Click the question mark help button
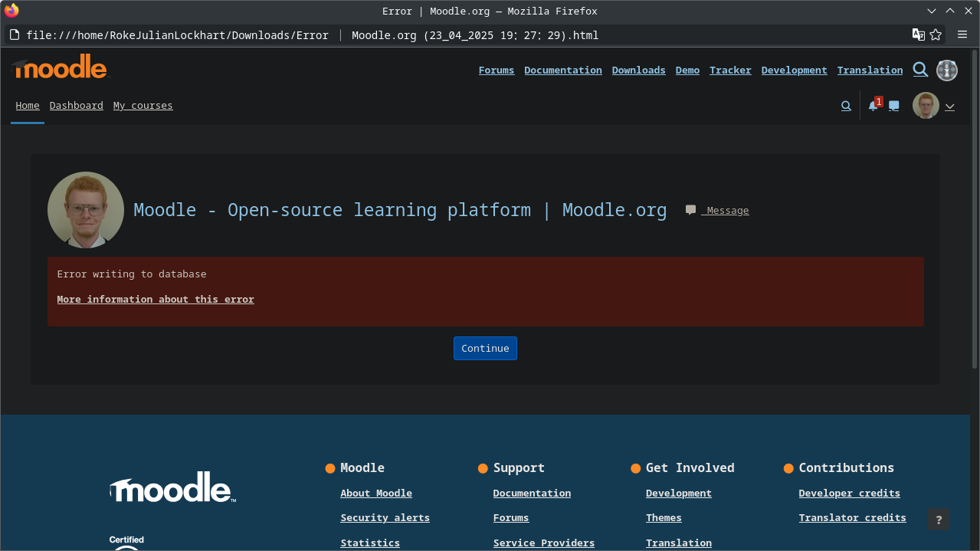980x551 pixels. (x=939, y=520)
